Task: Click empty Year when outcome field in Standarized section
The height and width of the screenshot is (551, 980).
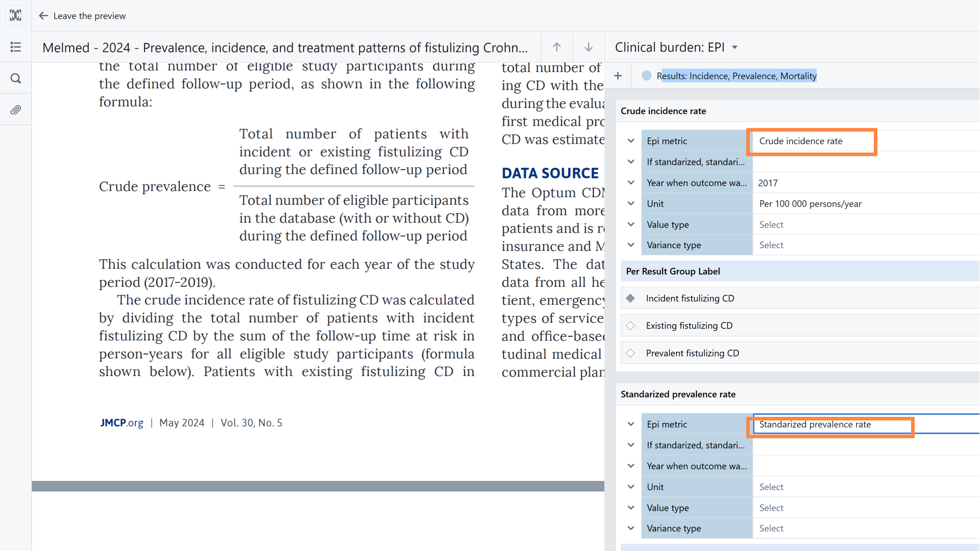Action: tap(866, 466)
